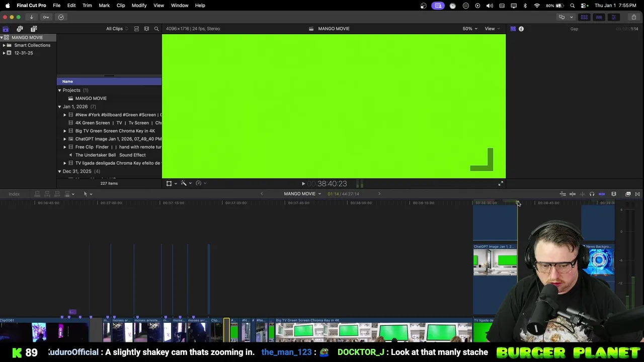Open the File menu
Image resolution: width=644 pixels, height=362 pixels.
pos(57,6)
